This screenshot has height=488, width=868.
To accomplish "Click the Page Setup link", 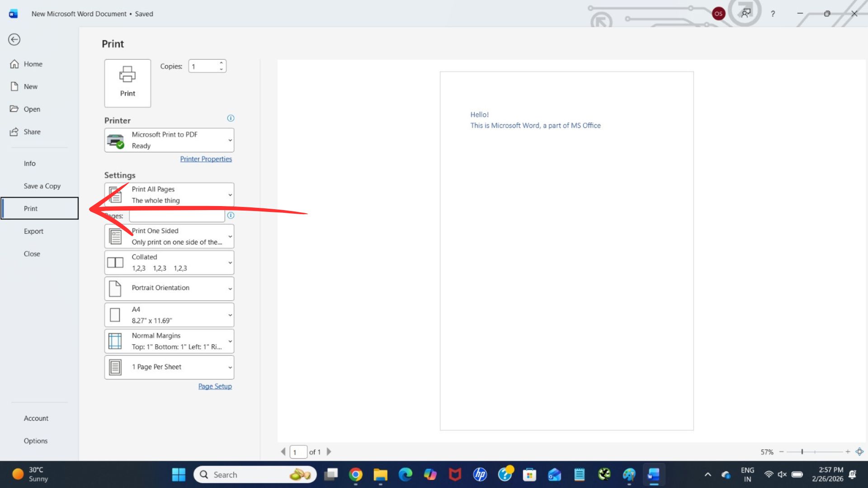I will pyautogui.click(x=215, y=386).
